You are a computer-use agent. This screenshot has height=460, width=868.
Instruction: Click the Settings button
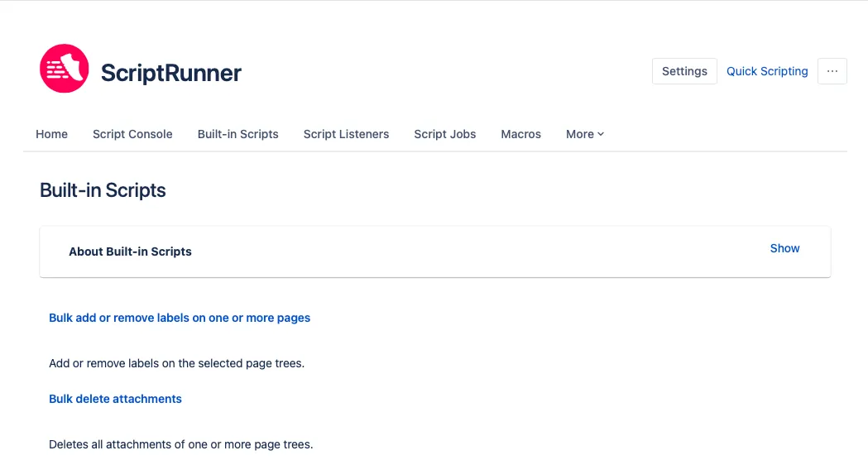tap(684, 71)
